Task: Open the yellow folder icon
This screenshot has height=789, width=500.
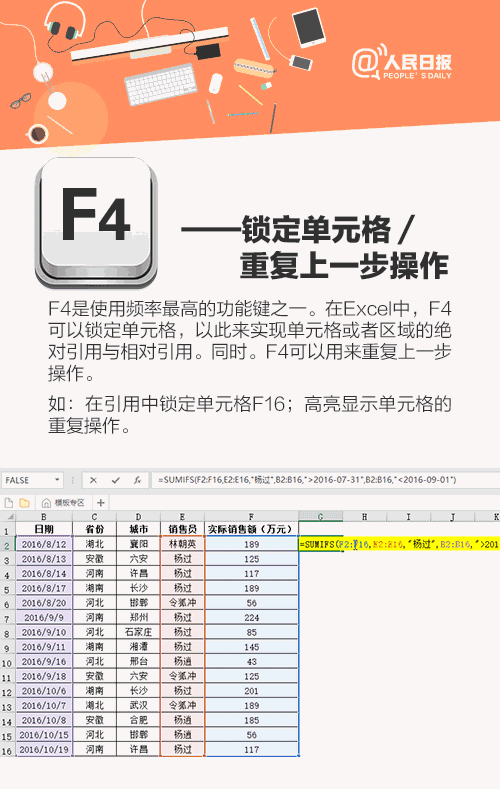Action: pyautogui.click(x=24, y=503)
